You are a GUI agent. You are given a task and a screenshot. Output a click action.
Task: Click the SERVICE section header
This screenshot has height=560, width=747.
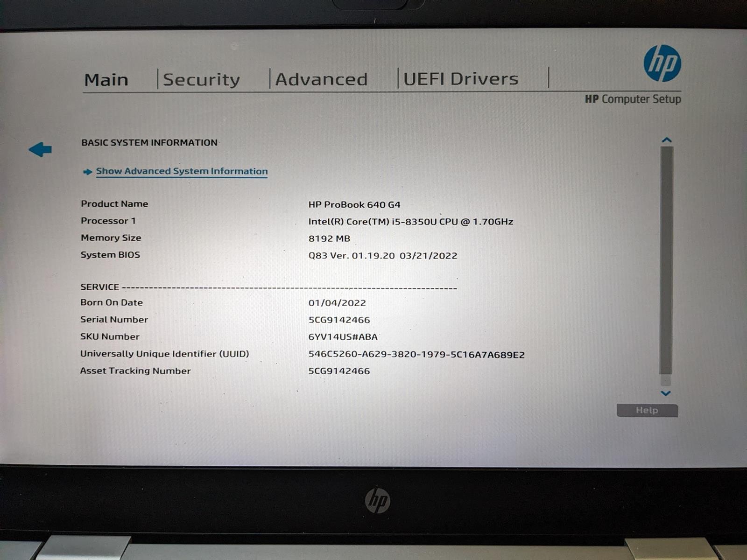99,287
